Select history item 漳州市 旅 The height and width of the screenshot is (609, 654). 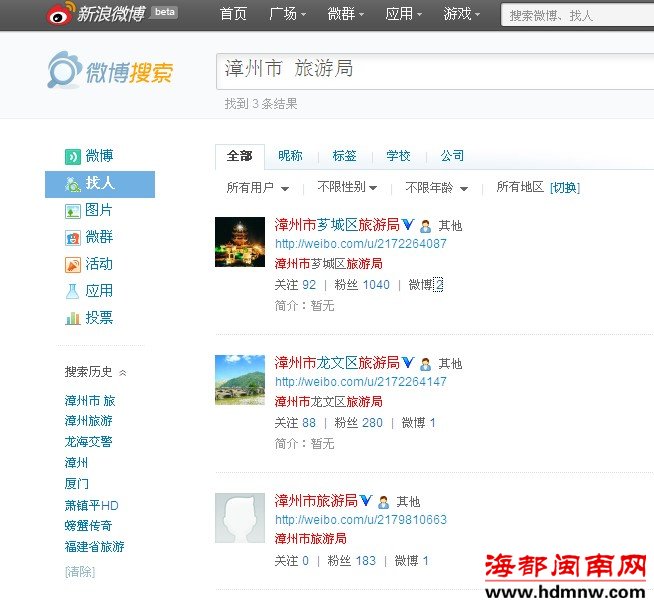[90, 401]
